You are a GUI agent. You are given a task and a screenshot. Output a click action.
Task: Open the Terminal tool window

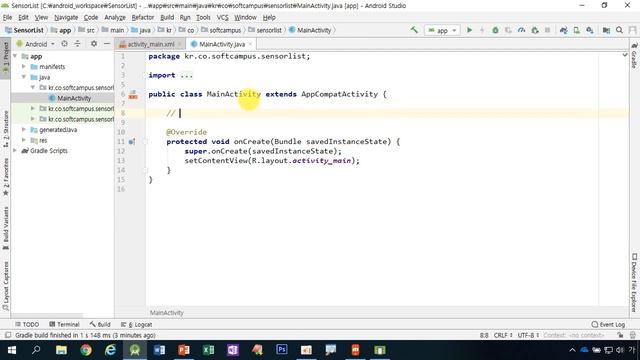pos(64,324)
